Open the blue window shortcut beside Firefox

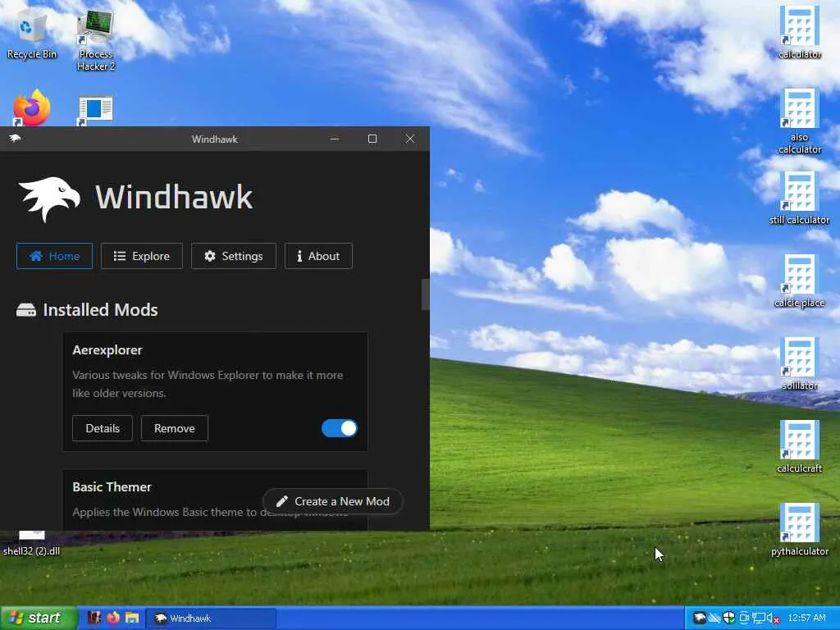[95, 111]
